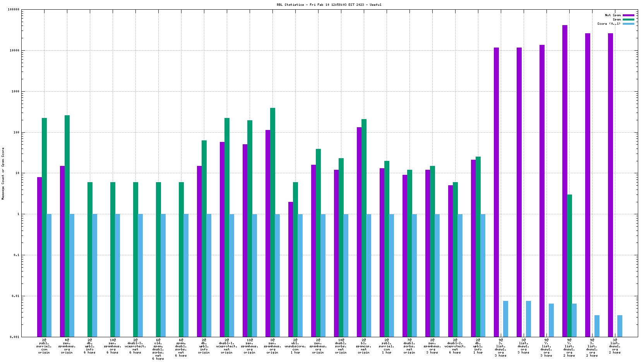Click the blue Score (0..1) legend swatch
Image resolution: width=644 pixels, height=362 pixels.
pos(628,24)
